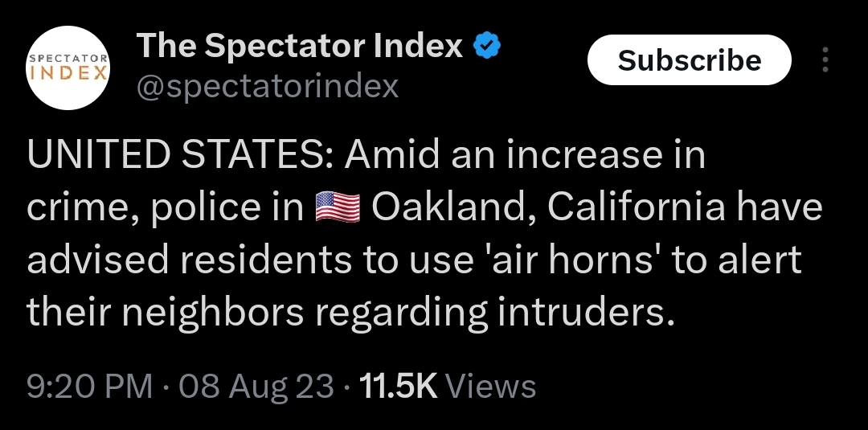The width and height of the screenshot is (868, 430).
Task: Open the Spectator Index profile avatar
Action: (68, 68)
